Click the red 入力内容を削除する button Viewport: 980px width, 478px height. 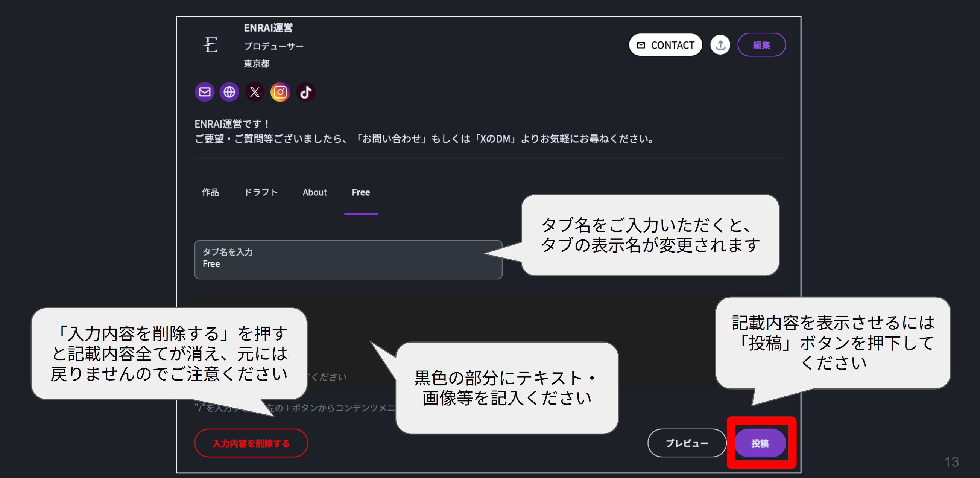click(x=251, y=443)
